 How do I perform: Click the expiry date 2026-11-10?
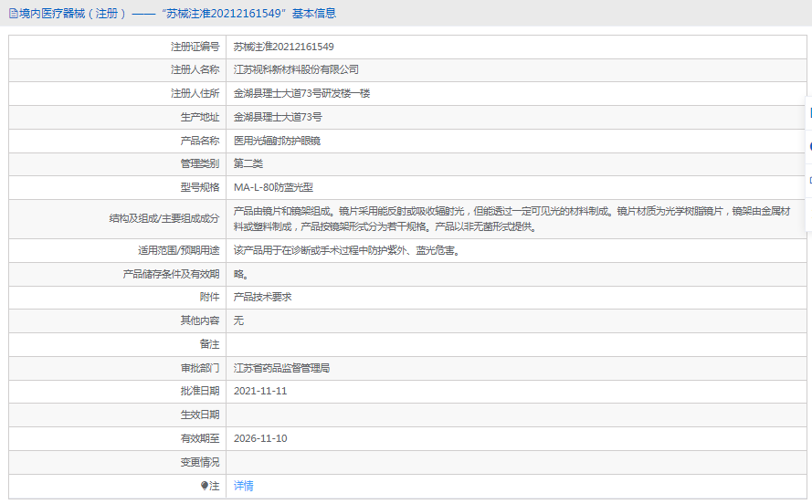260,438
